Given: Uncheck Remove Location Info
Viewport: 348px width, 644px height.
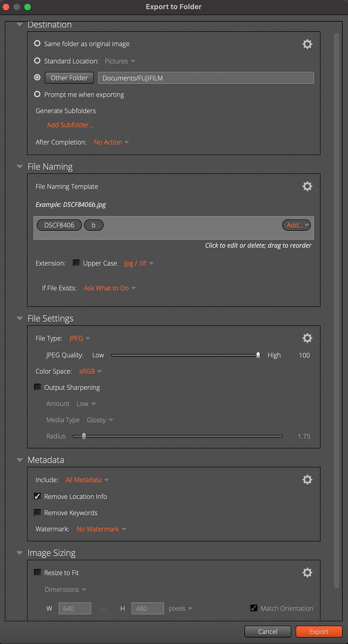Looking at the screenshot, I should [x=37, y=496].
